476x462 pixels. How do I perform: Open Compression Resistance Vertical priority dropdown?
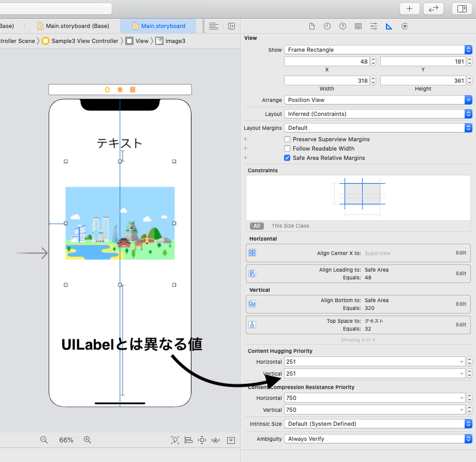coord(462,410)
